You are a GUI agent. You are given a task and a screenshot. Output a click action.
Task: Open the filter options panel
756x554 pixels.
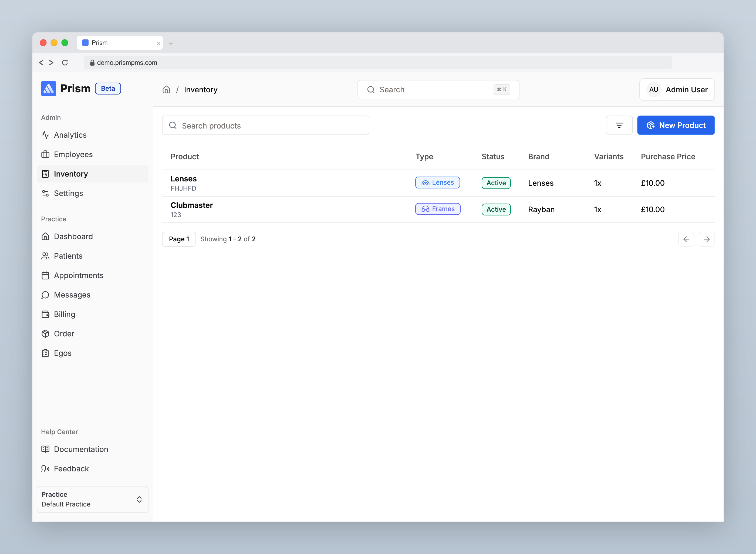[x=619, y=125]
